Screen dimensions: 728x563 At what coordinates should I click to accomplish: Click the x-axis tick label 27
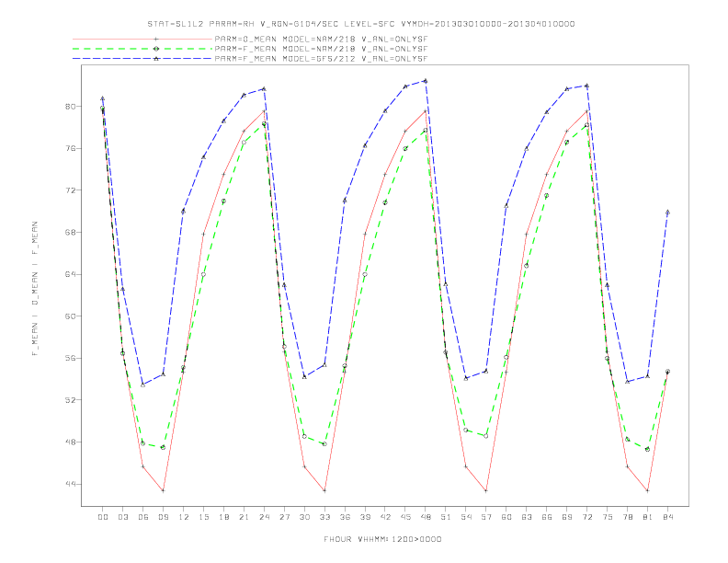284,517
